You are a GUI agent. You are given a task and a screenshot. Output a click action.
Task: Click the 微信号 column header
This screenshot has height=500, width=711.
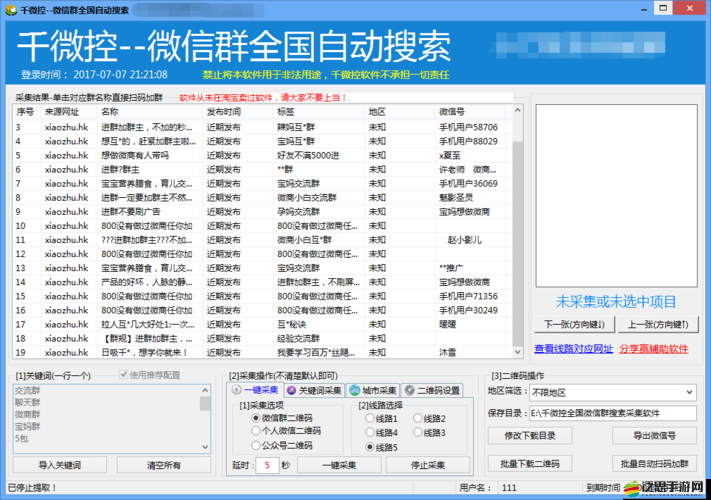pos(470,112)
